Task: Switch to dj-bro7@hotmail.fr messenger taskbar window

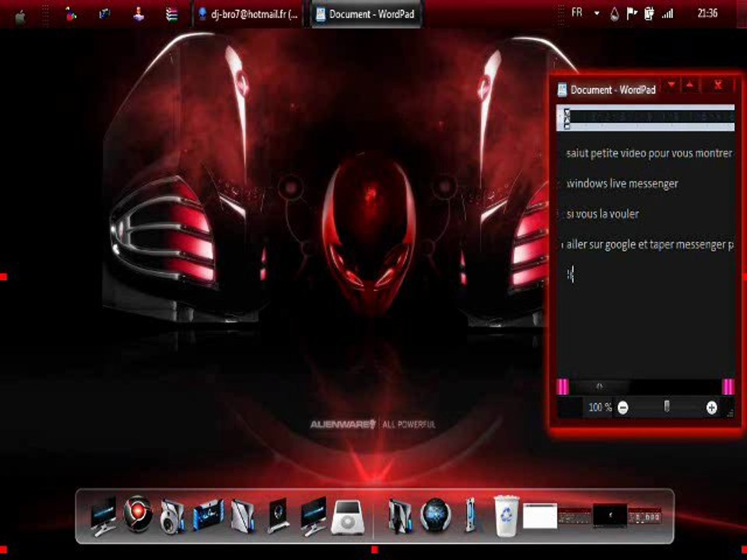Action: click(x=248, y=14)
